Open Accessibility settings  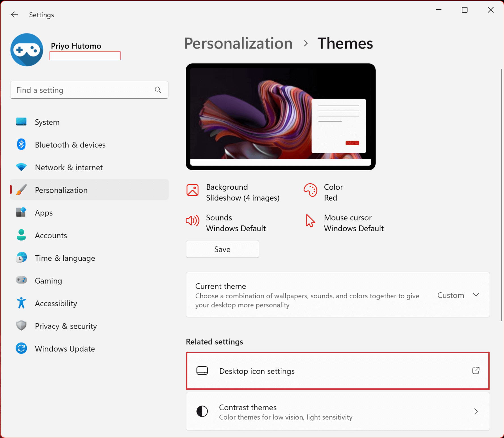pyautogui.click(x=89, y=303)
